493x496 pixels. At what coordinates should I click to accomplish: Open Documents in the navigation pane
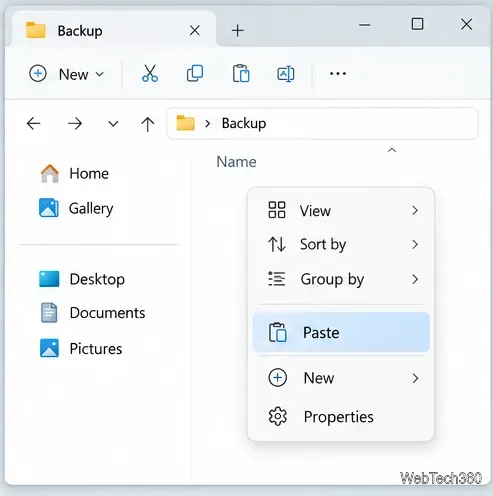92,313
